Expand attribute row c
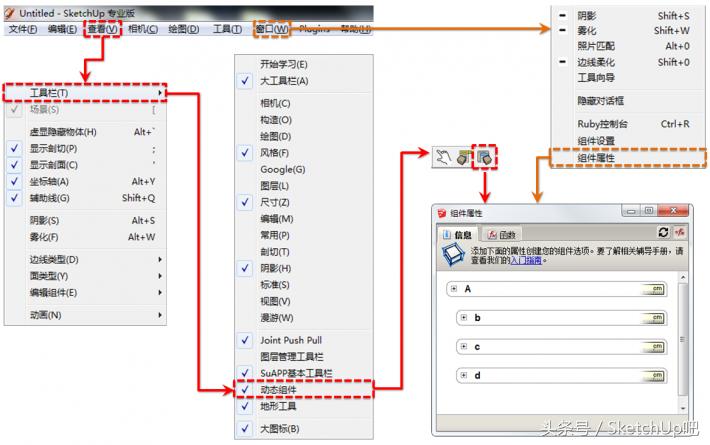 coord(464,346)
